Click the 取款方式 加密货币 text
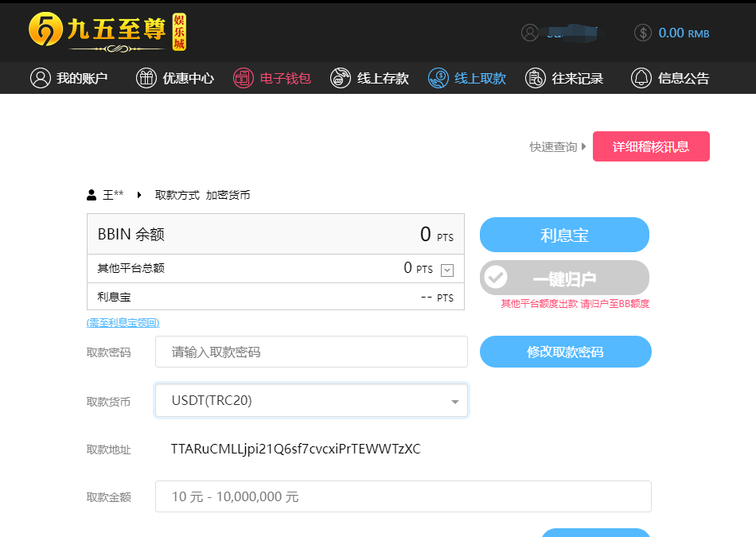Viewport: 756px width, 537px height. [202, 195]
